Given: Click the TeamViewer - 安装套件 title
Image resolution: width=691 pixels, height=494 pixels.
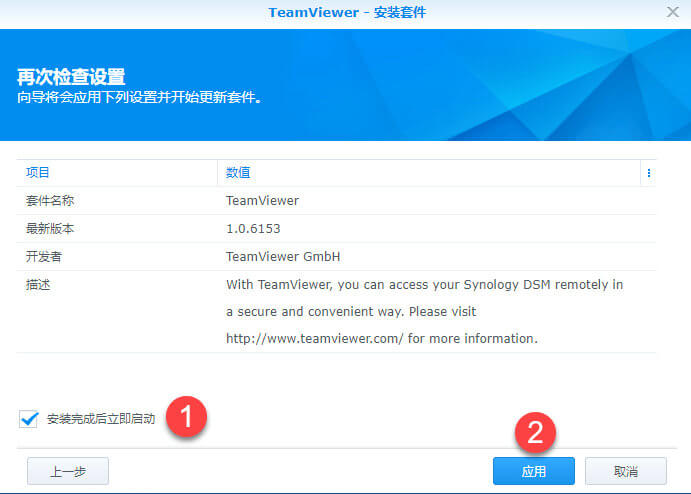Looking at the screenshot, I should (x=347, y=12).
